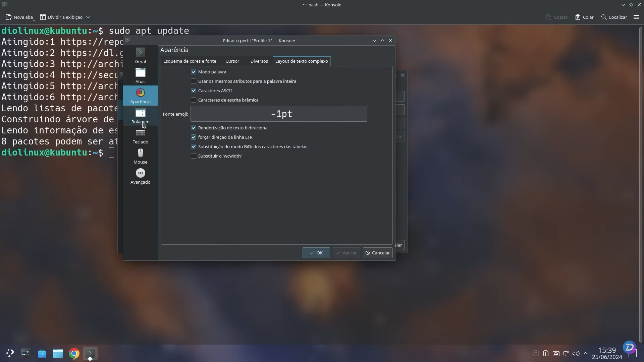Enable Substituir o 'wcwidth' option

(x=194, y=156)
